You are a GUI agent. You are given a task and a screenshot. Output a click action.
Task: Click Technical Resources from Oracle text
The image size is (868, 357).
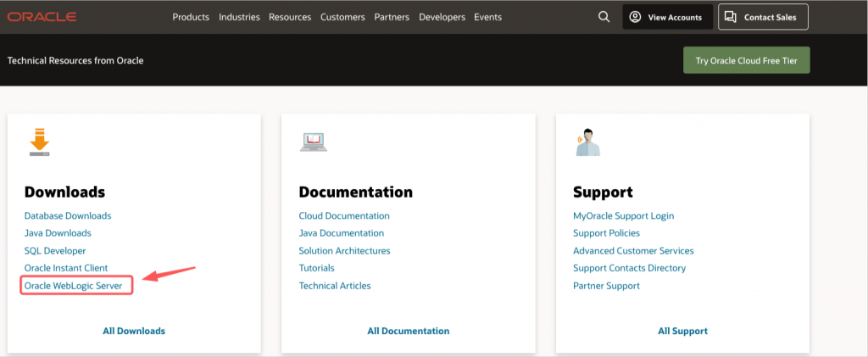click(x=75, y=60)
